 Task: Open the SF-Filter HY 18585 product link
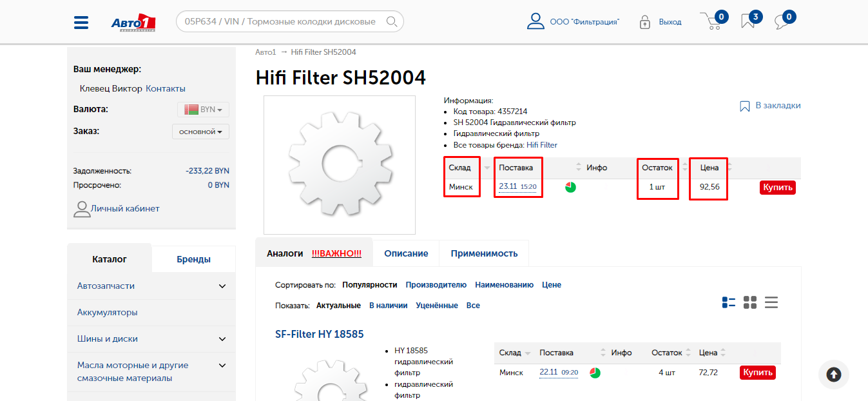click(x=320, y=334)
